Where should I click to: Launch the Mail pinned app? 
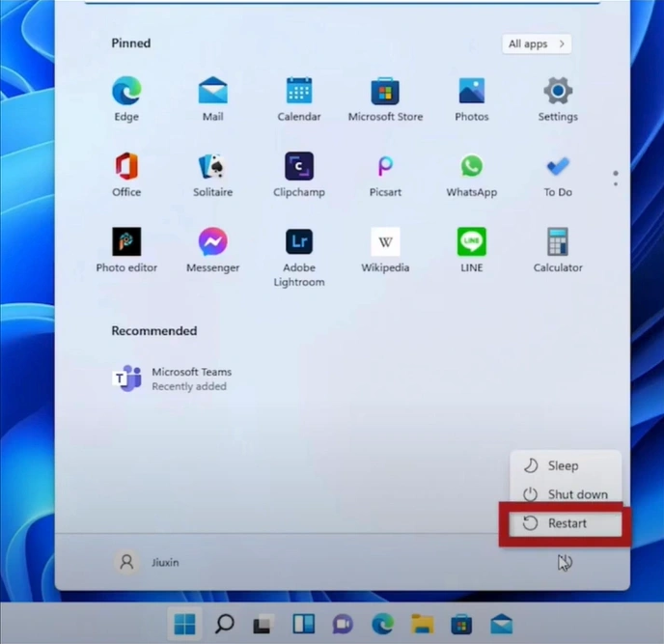point(213,98)
